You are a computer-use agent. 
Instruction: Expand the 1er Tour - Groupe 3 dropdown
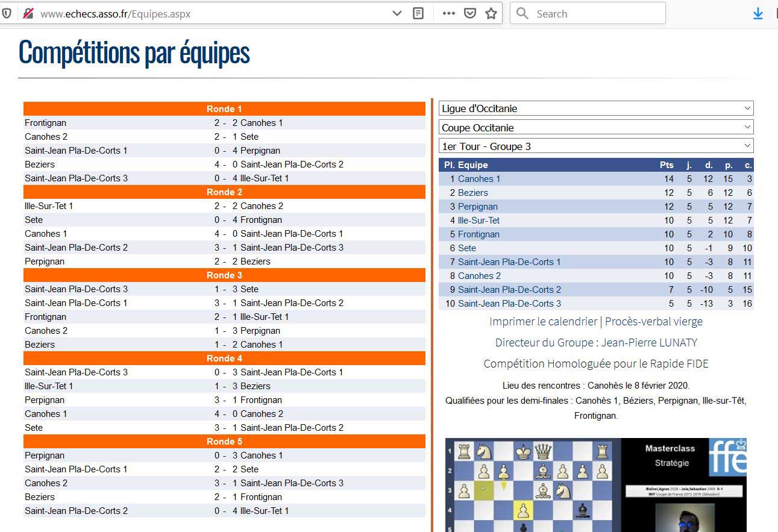click(x=595, y=146)
